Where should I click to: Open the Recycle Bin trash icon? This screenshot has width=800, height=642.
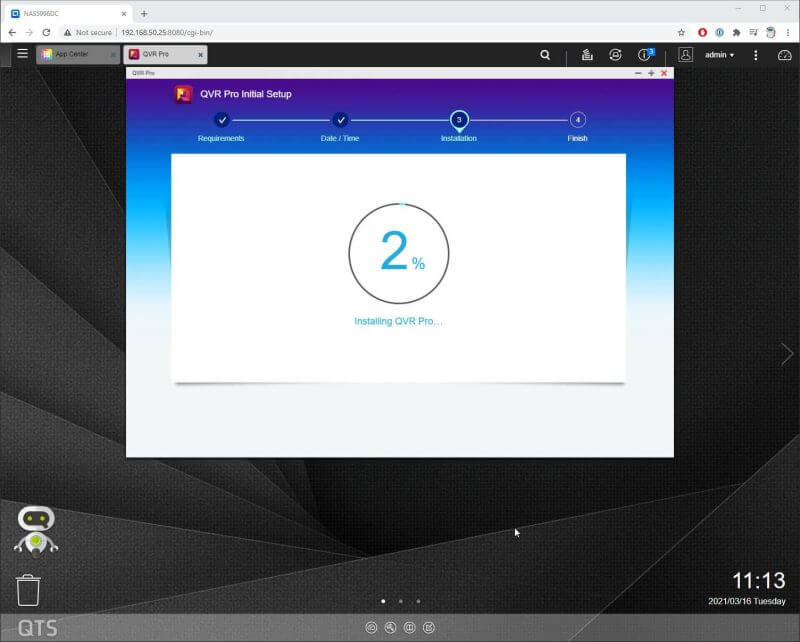[x=28, y=590]
